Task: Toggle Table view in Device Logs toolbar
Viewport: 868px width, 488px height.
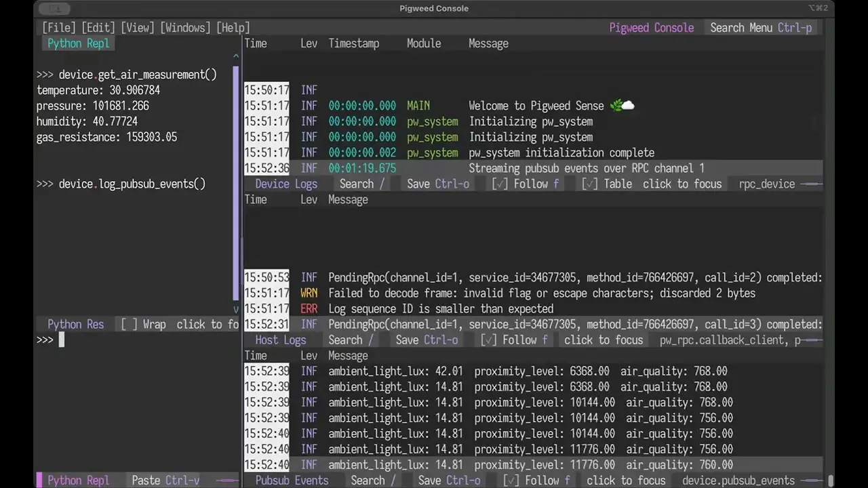Action: pyautogui.click(x=606, y=184)
